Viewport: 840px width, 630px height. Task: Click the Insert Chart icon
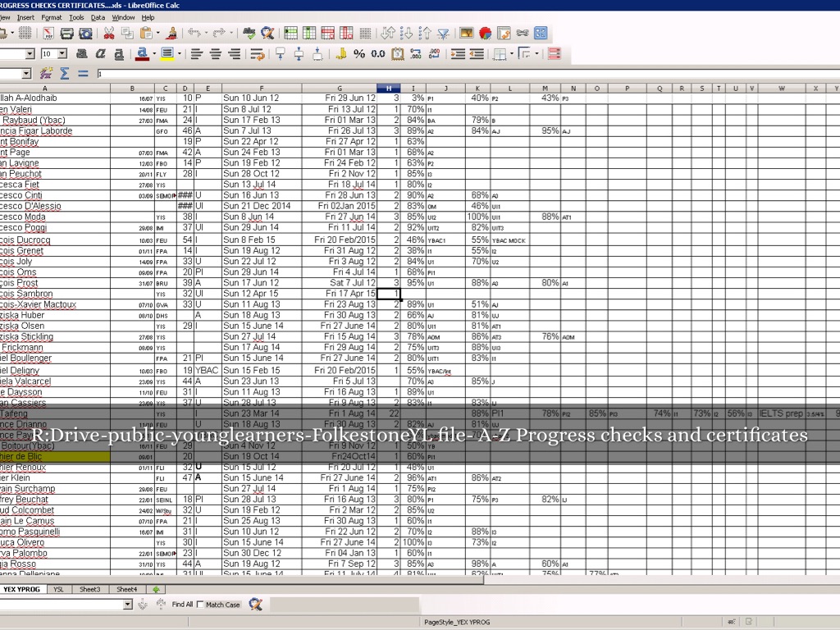click(485, 34)
